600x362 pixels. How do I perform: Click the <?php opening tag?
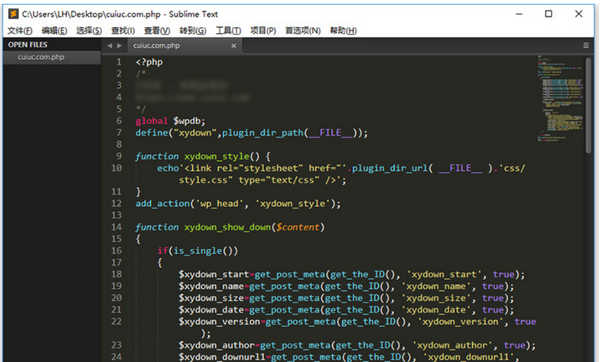point(149,62)
